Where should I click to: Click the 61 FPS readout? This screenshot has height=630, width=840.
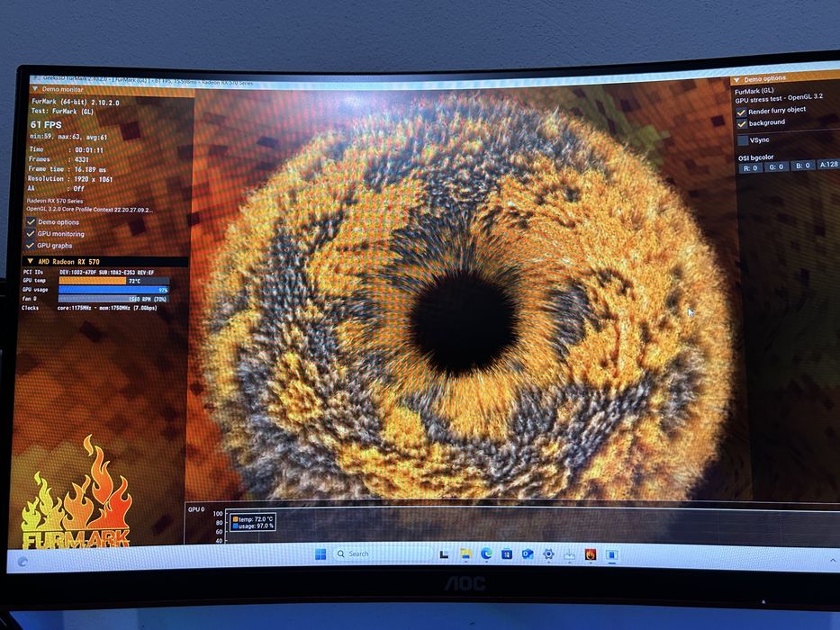[x=46, y=124]
